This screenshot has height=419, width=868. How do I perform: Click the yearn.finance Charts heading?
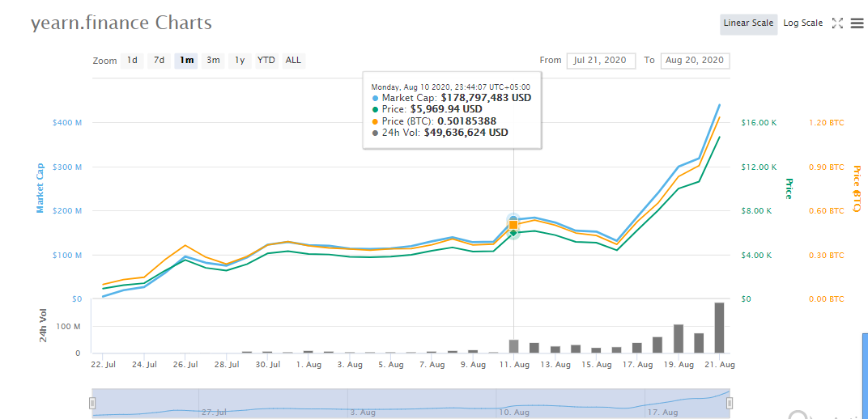tap(121, 23)
